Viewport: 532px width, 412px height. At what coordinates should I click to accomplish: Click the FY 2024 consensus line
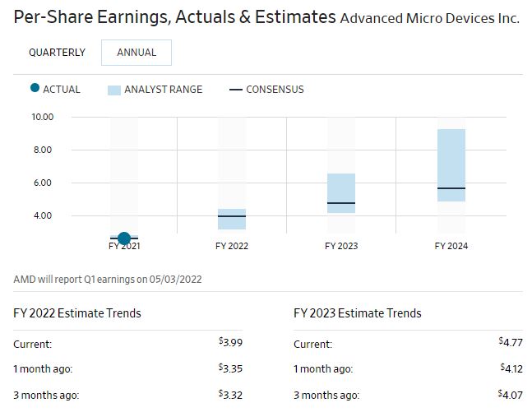coord(451,188)
